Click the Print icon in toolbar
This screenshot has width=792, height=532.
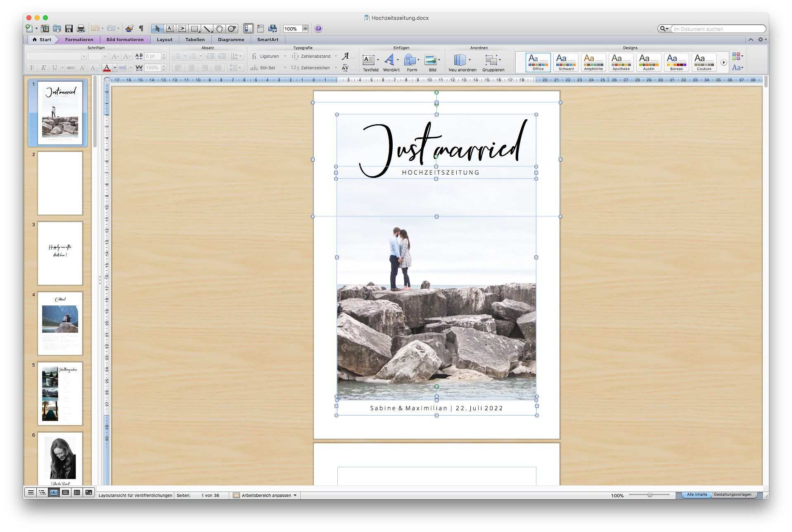pyautogui.click(x=81, y=28)
